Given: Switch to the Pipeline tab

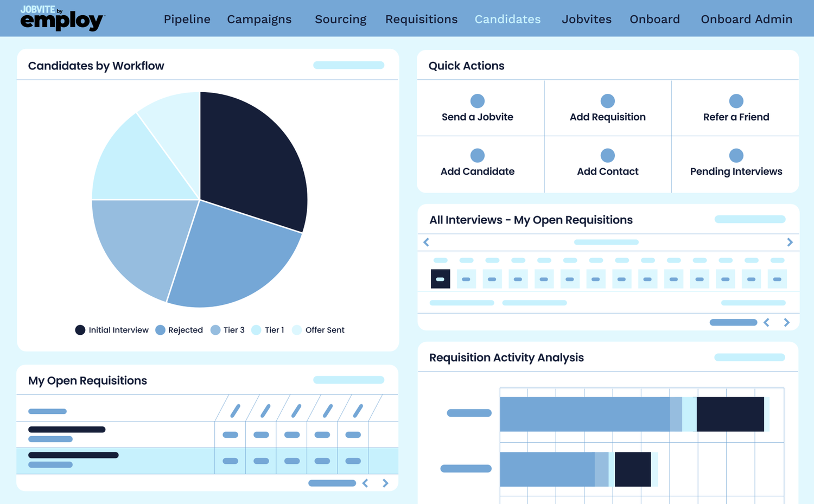Looking at the screenshot, I should 187,19.
